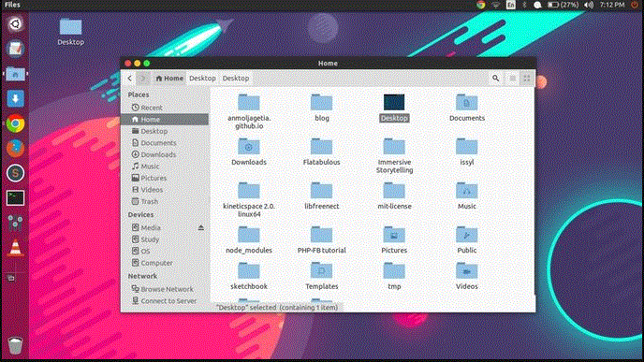Screen dimensions: 644x362
Task: Click the first Desktop breadcrumb in path bar
Action: [x=202, y=78]
